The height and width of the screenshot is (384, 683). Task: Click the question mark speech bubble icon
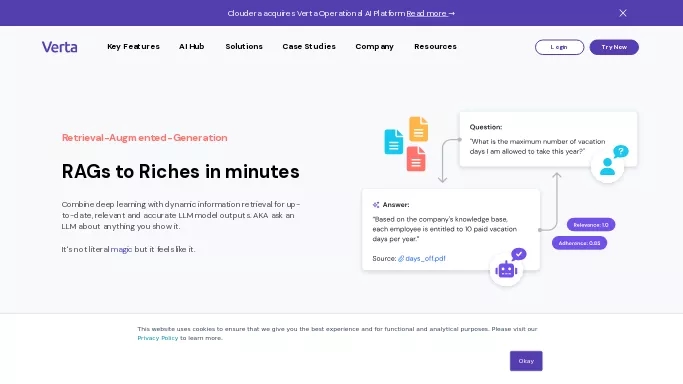(621, 152)
